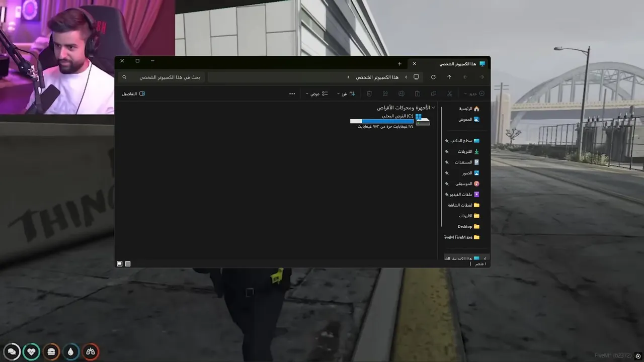Click the chevron after the monitor icon in address bar
Viewport: 644px width, 362px height.
(406, 77)
